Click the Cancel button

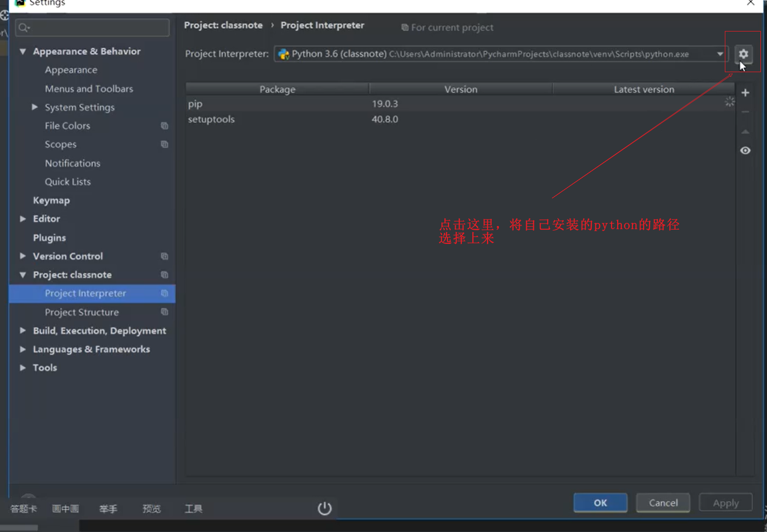click(x=663, y=503)
